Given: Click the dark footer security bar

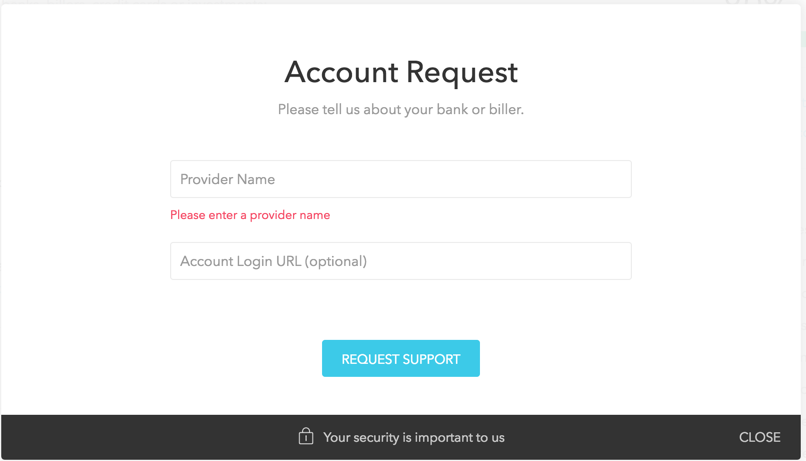Looking at the screenshot, I should pos(600,437).
